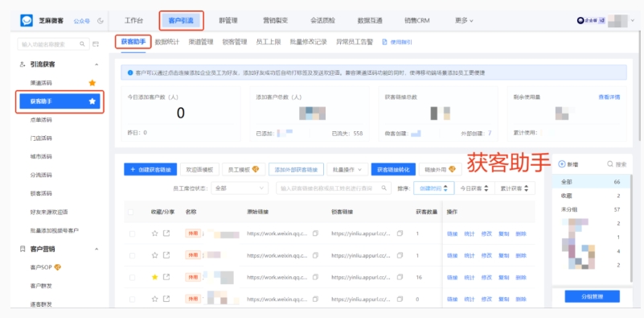Open the 异常员工告警 sub tab
This screenshot has height=318, width=644.
355,42
